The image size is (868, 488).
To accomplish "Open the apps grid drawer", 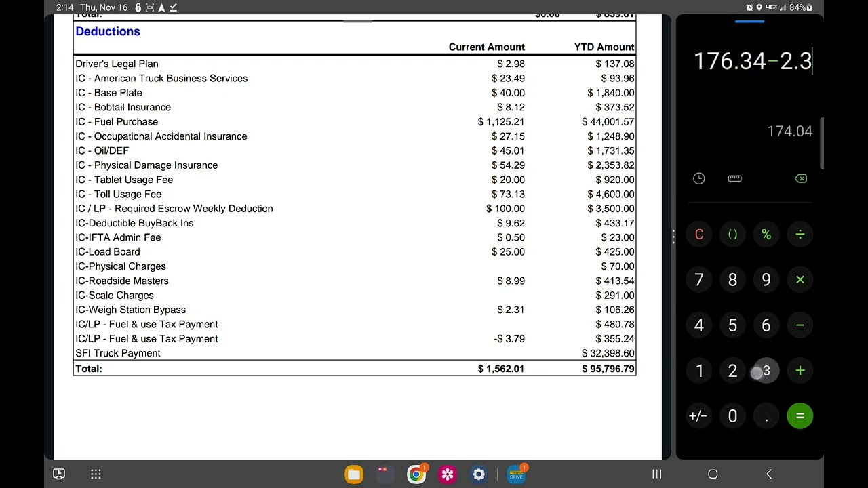I will pos(96,474).
